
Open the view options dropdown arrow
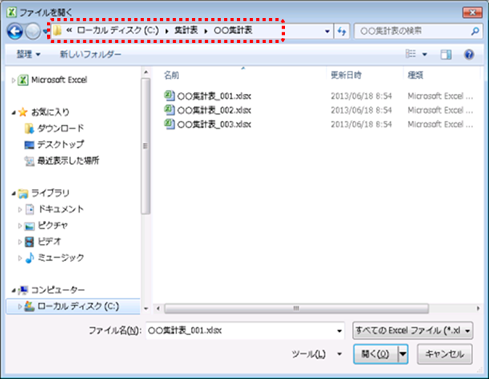425,54
